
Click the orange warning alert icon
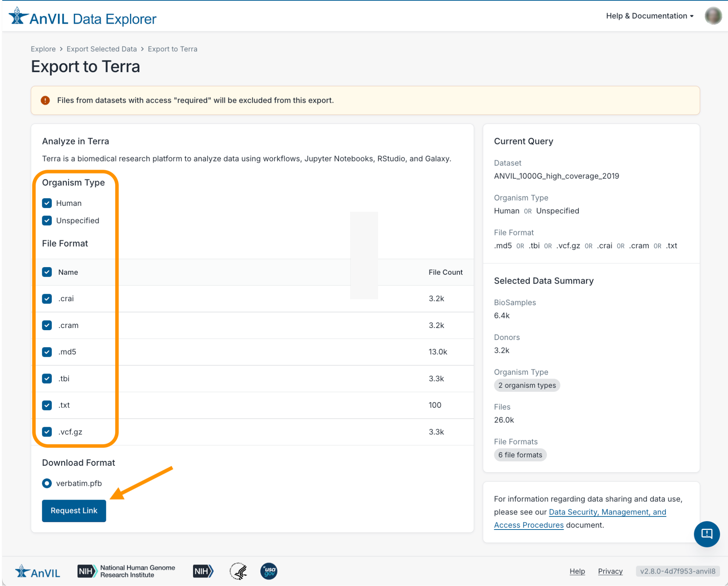click(x=45, y=100)
